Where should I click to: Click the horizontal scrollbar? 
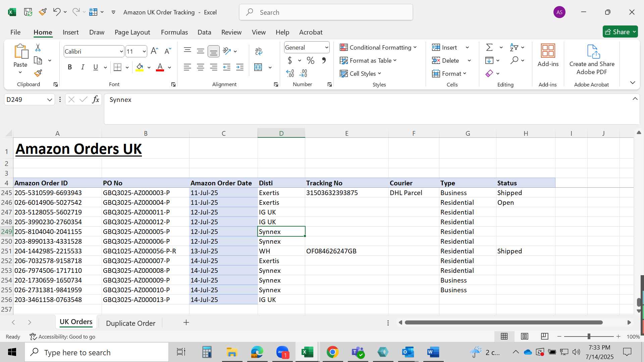[x=504, y=322]
